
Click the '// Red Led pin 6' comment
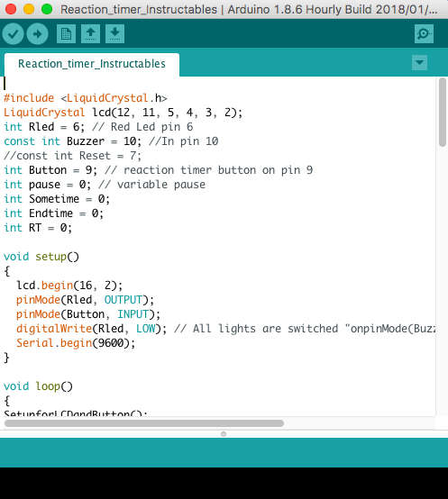142,127
